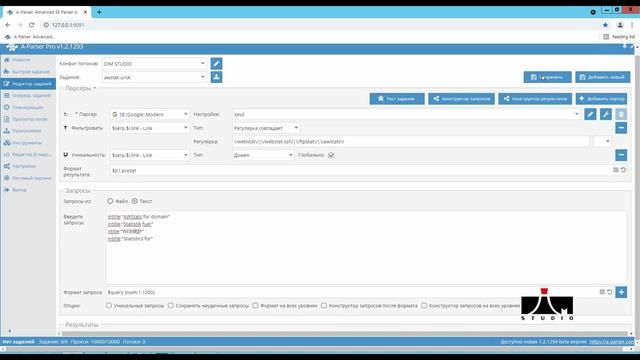Click the hierarchy icon of proxy checker item
Viewport: 640px width, 360px height.
[x=7, y=131]
